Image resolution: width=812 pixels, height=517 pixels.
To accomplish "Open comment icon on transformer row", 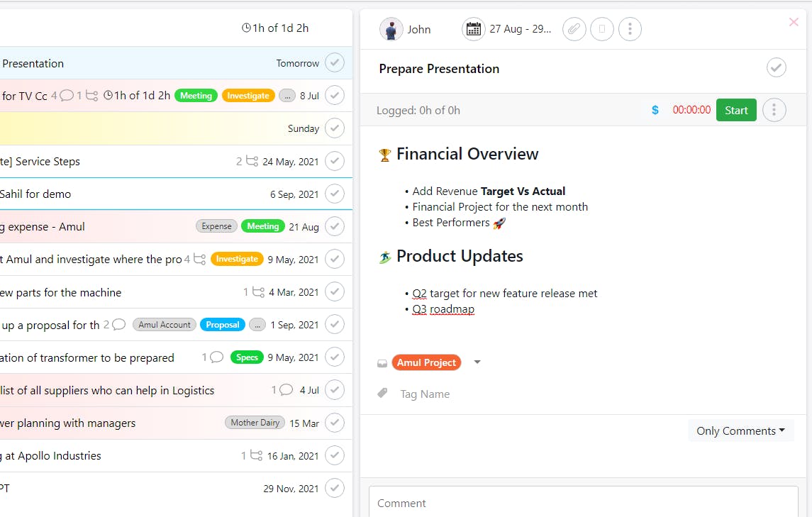I will 216,357.
